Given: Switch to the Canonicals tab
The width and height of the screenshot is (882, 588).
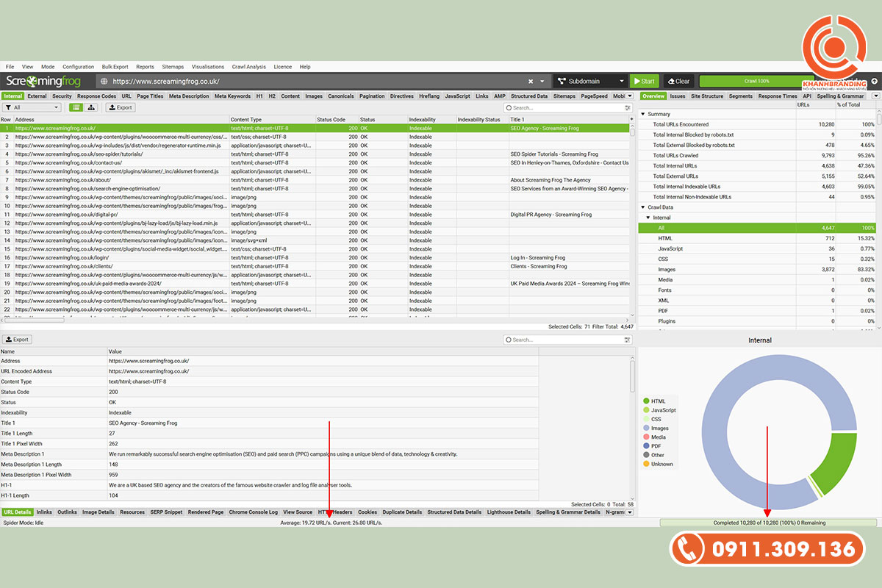Looking at the screenshot, I should 340,96.
